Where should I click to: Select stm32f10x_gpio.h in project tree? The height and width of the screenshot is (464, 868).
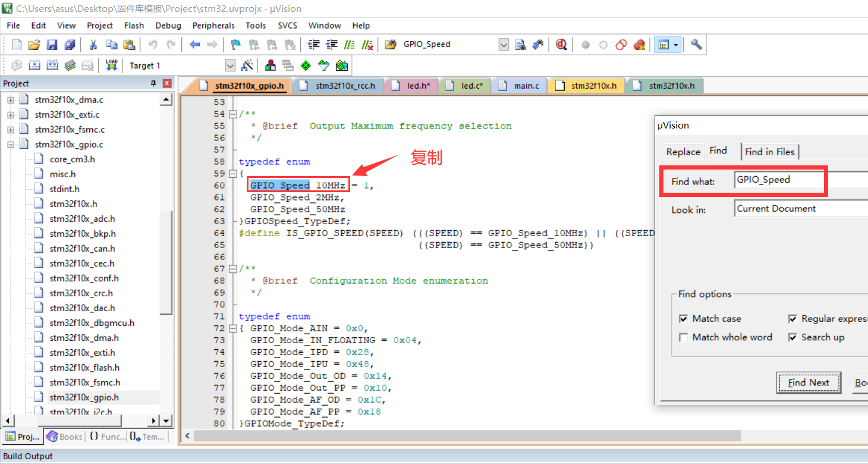click(84, 397)
